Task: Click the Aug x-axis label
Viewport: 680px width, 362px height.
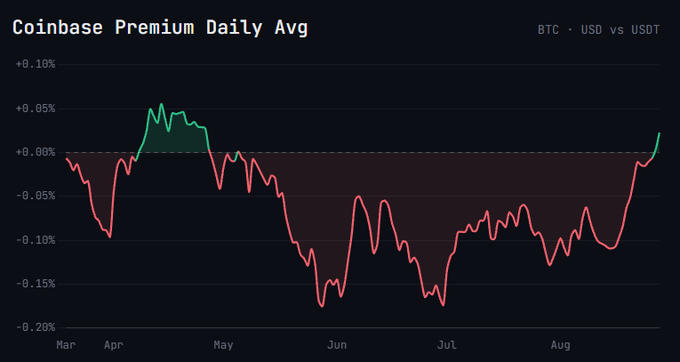Action: [561, 345]
